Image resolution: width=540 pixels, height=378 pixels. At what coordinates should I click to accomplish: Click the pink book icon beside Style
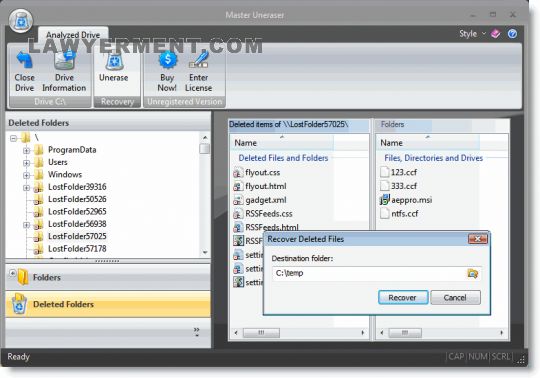coord(496,34)
